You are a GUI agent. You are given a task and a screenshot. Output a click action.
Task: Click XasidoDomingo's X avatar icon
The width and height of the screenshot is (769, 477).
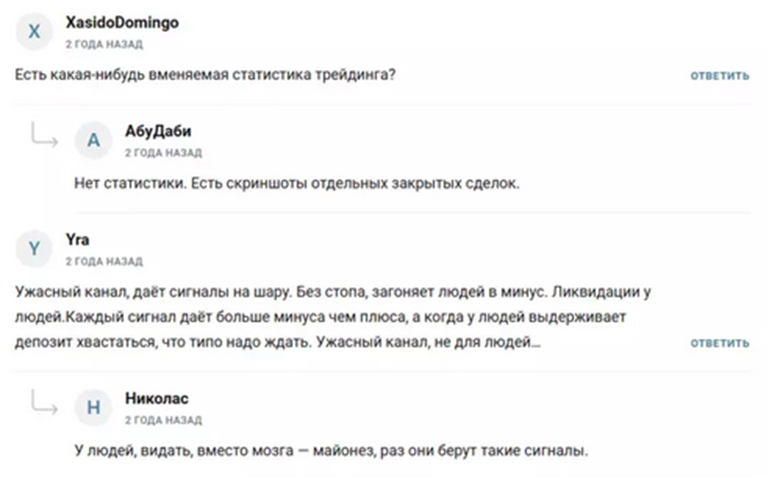click(35, 32)
